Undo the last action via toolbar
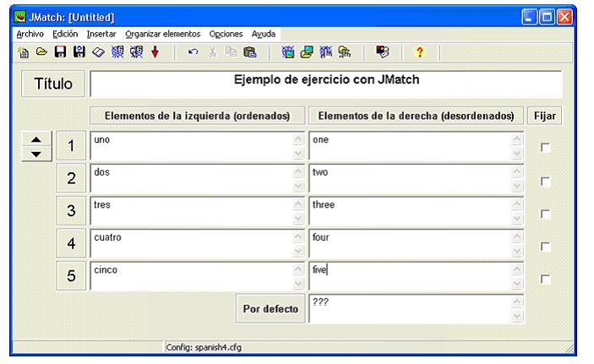The height and width of the screenshot is (364, 594). [193, 52]
